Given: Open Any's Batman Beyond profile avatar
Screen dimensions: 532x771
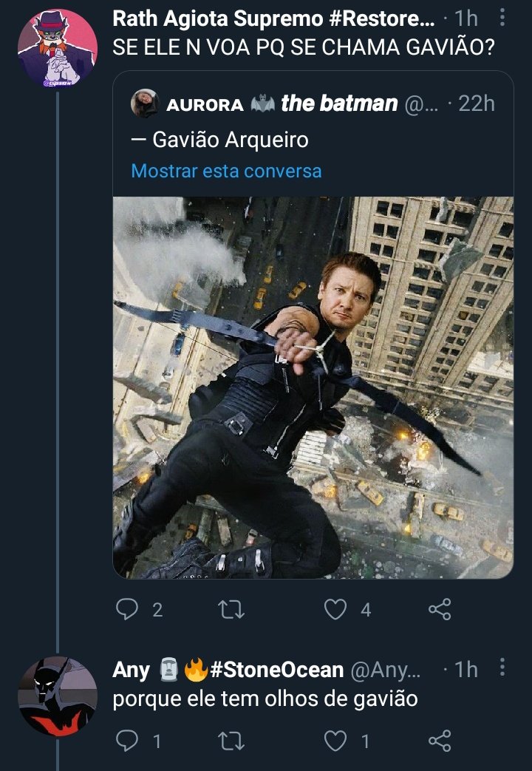Looking at the screenshot, I should coord(58,696).
